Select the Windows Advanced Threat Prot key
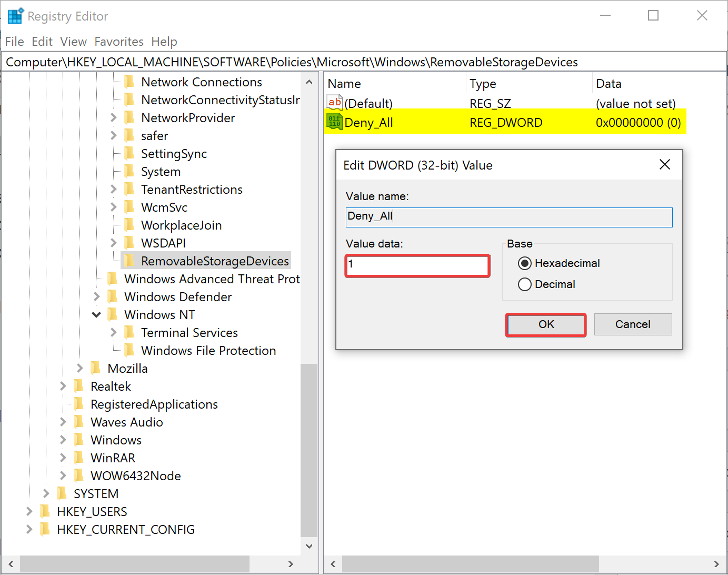 [x=212, y=279]
